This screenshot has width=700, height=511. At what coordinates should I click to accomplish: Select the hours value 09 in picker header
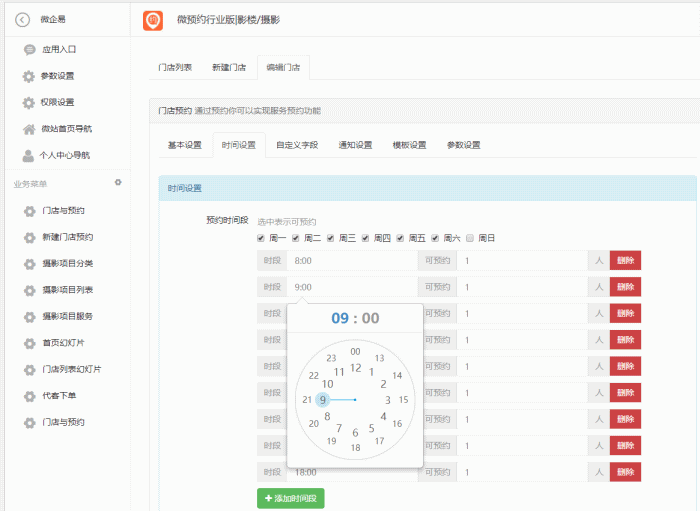point(340,318)
